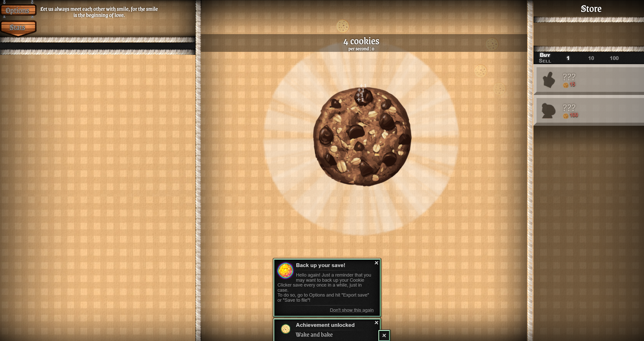Image resolution: width=644 pixels, height=341 pixels.
Task: Open the Options menu
Action: tap(18, 10)
